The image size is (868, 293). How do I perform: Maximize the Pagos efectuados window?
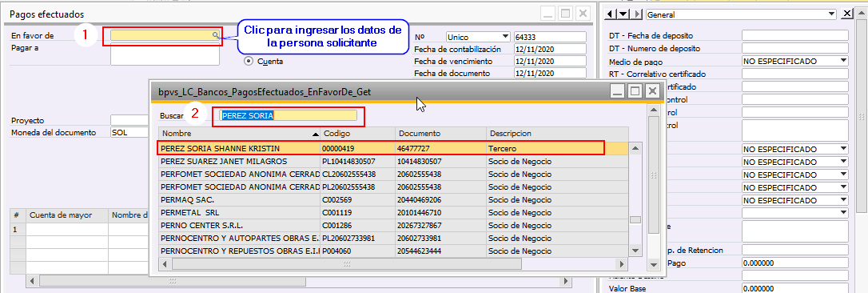click(x=565, y=14)
